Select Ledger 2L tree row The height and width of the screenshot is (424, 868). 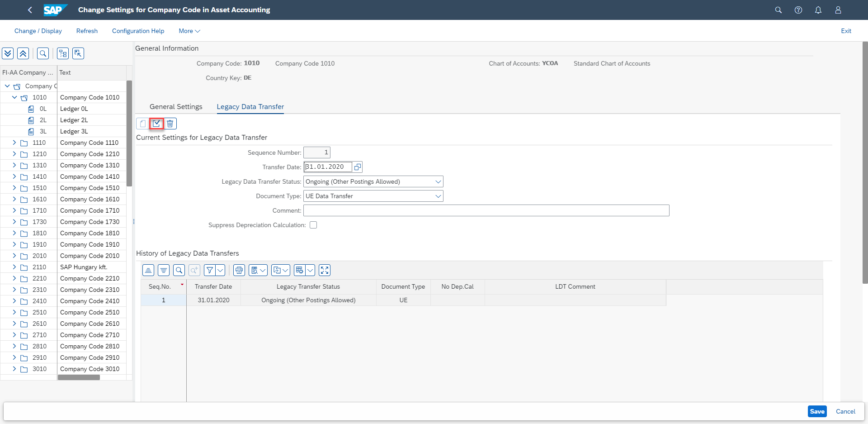(63, 120)
